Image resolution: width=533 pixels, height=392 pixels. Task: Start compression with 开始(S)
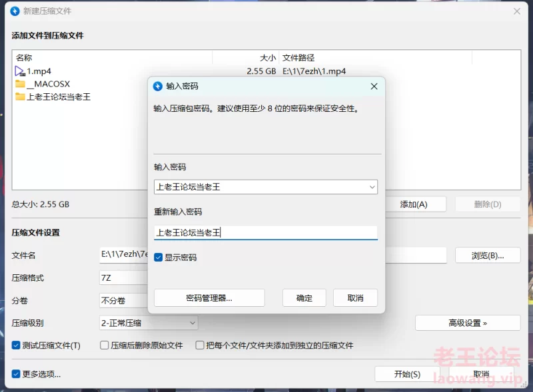(x=407, y=374)
